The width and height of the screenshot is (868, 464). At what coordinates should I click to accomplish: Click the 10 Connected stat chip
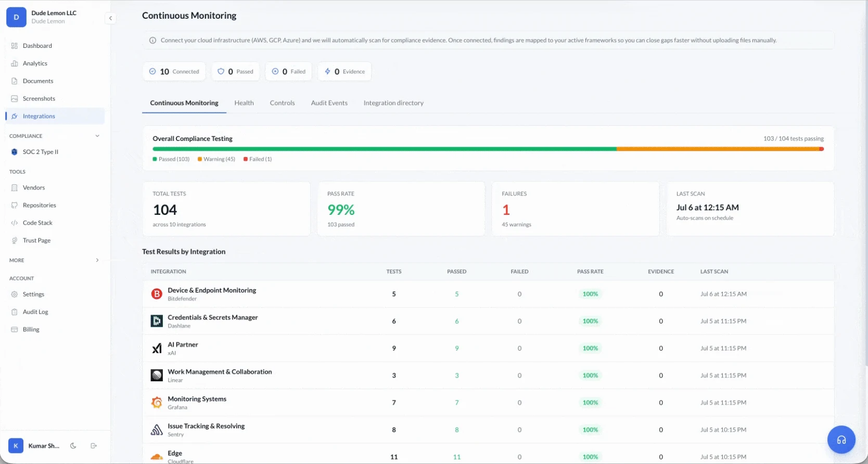[x=174, y=72]
